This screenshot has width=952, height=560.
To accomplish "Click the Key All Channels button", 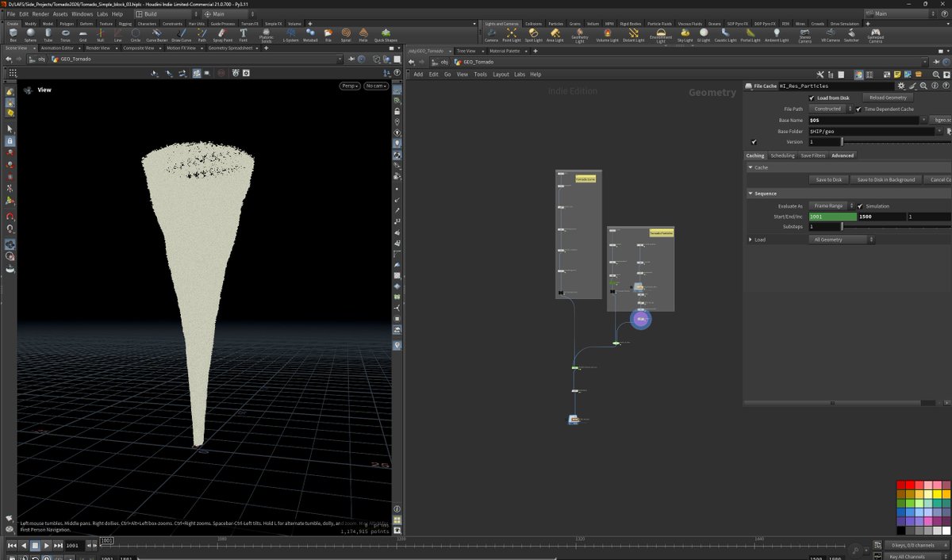I will [x=916, y=557].
